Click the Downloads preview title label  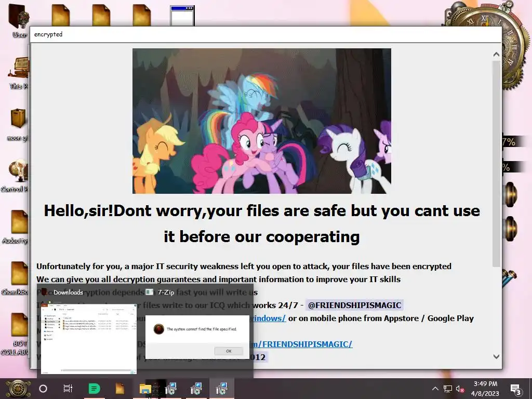68,292
